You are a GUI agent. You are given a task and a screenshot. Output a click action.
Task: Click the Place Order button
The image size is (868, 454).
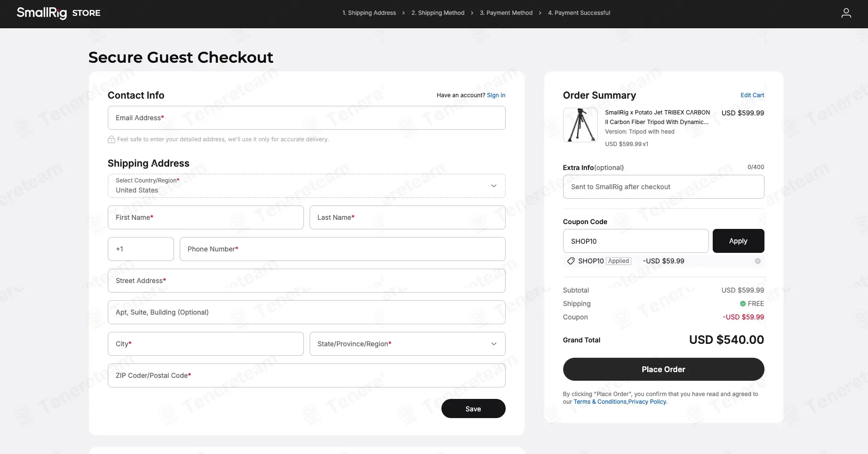click(663, 369)
